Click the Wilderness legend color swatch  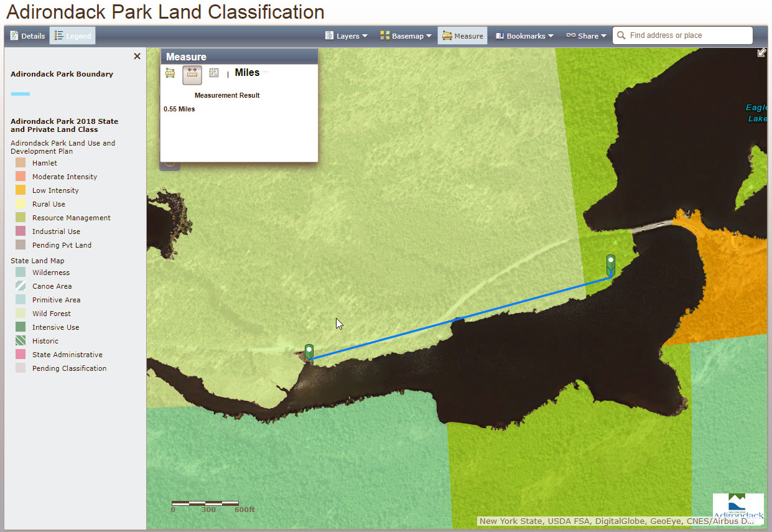pos(21,273)
